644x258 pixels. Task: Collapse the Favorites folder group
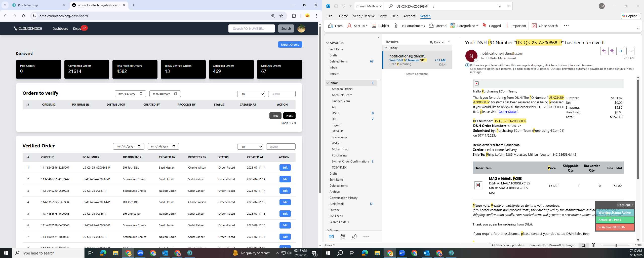328,43
